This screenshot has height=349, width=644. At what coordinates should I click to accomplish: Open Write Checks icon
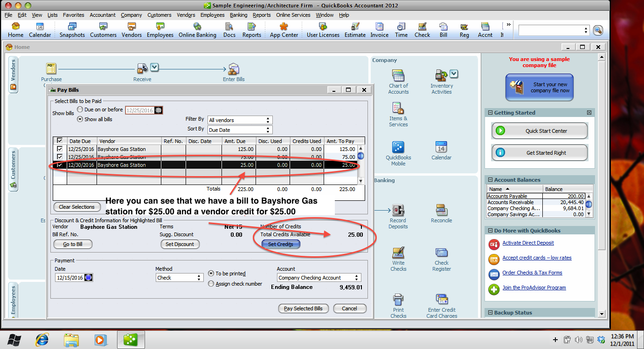pyautogui.click(x=398, y=259)
